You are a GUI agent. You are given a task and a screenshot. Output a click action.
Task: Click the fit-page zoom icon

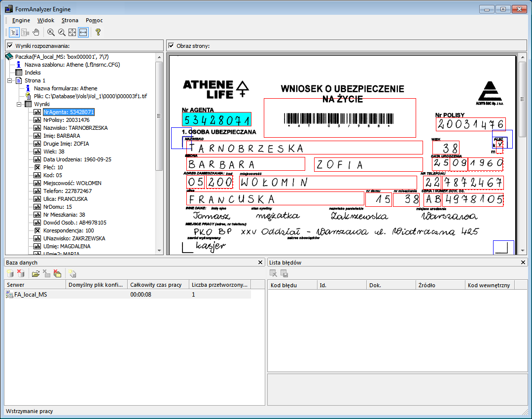[x=71, y=32]
